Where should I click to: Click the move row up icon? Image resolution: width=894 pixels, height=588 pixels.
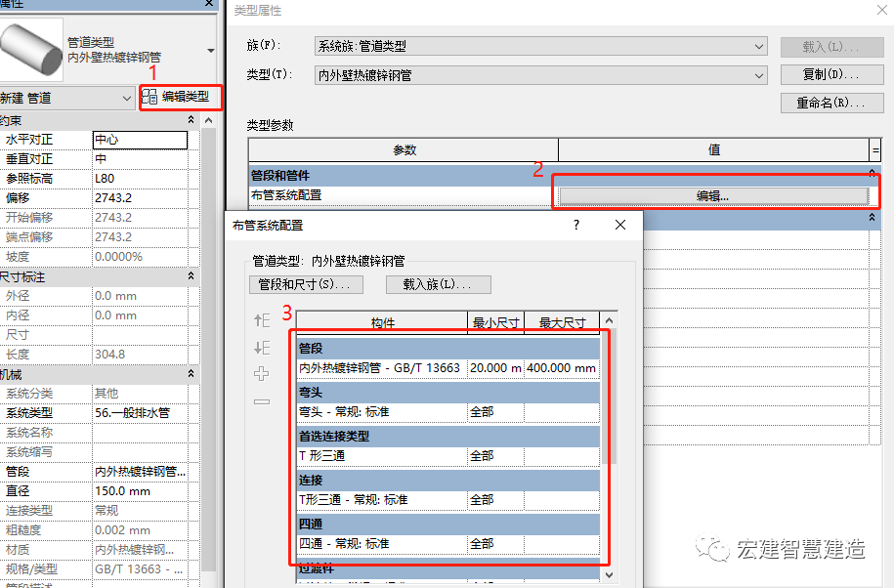(262, 320)
